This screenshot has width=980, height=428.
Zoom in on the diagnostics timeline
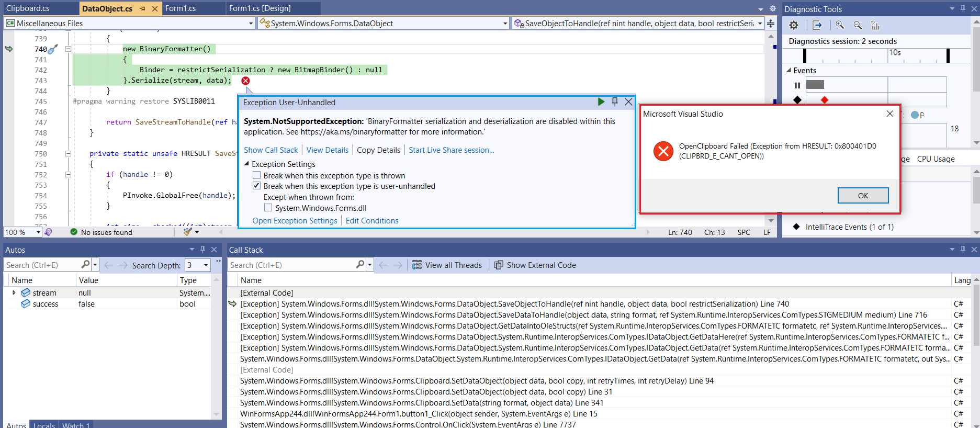point(840,25)
